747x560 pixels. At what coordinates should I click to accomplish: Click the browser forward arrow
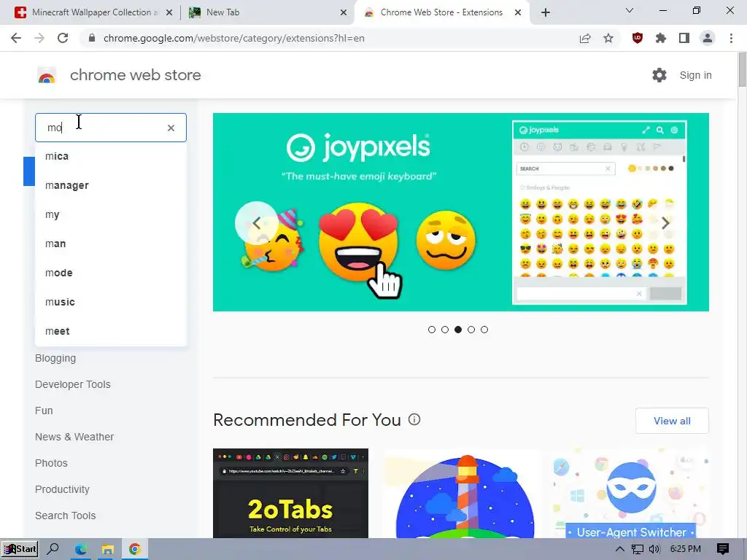coord(39,38)
